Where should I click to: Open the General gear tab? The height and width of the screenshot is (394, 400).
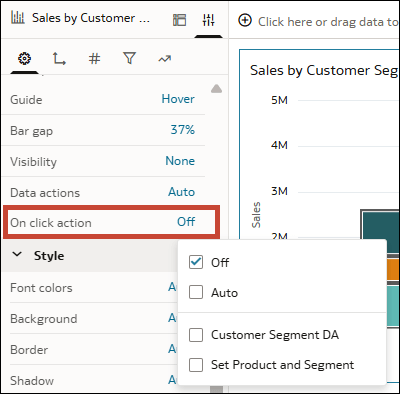24,59
